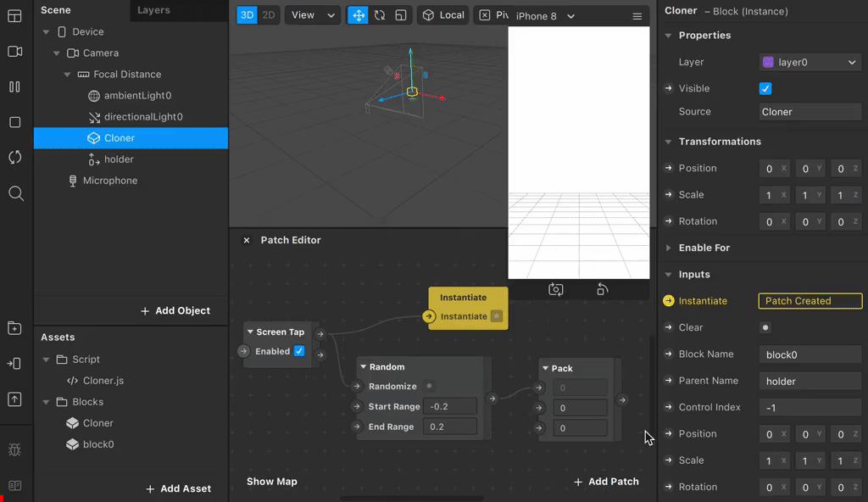Viewport: 868px width, 502px height.
Task: Click the Add Object button
Action: point(175,310)
